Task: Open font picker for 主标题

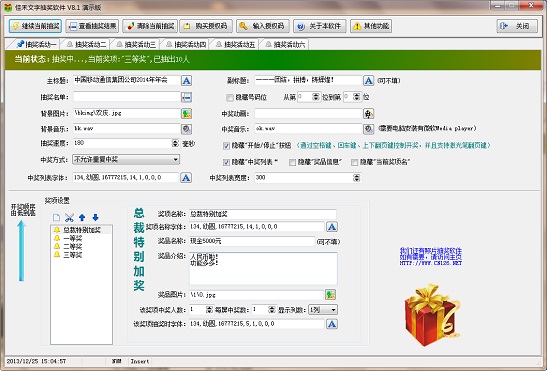Action: click(x=186, y=81)
